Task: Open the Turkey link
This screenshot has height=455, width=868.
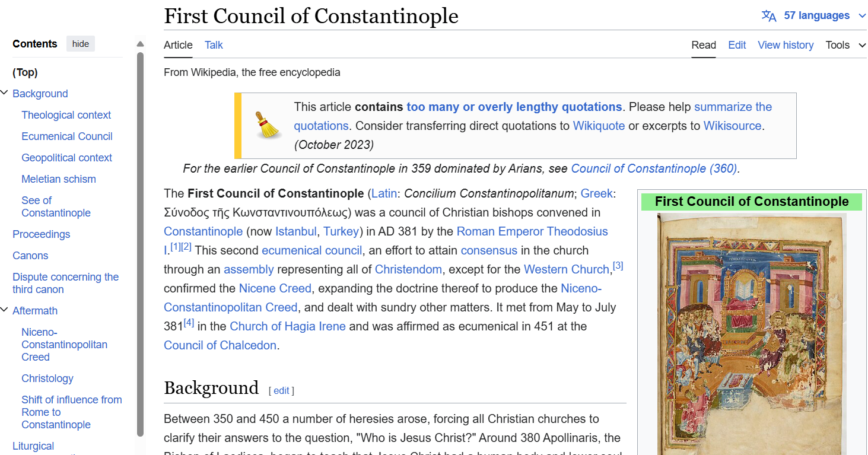Action: [341, 231]
